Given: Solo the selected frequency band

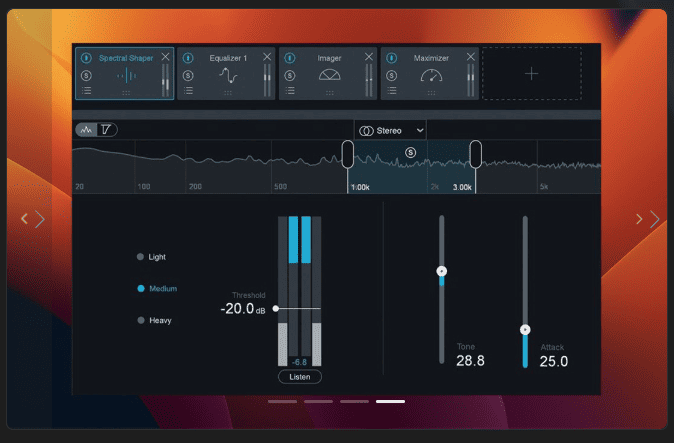Looking at the screenshot, I should pyautogui.click(x=411, y=152).
